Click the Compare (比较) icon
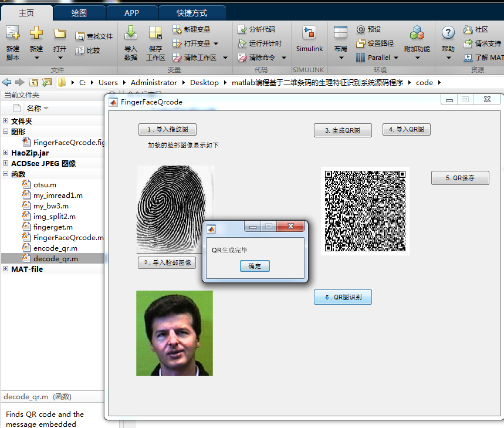Viewport: 504px width, 428px height. (x=79, y=50)
